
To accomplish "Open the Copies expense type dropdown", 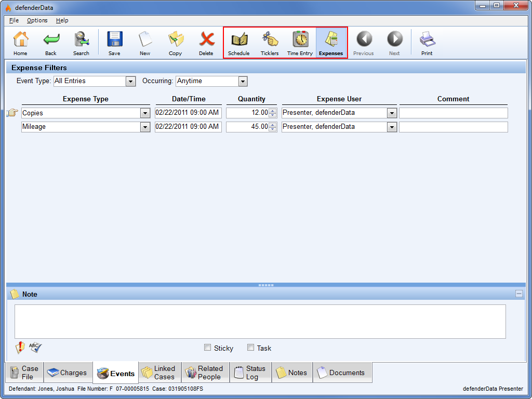I will pyautogui.click(x=145, y=113).
